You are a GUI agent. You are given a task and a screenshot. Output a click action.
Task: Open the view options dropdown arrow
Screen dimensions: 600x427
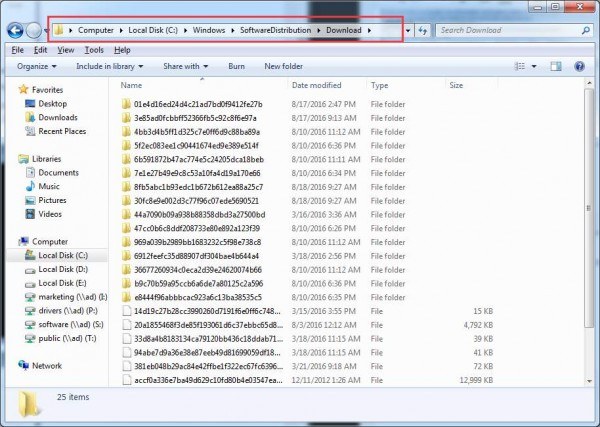[x=534, y=67]
